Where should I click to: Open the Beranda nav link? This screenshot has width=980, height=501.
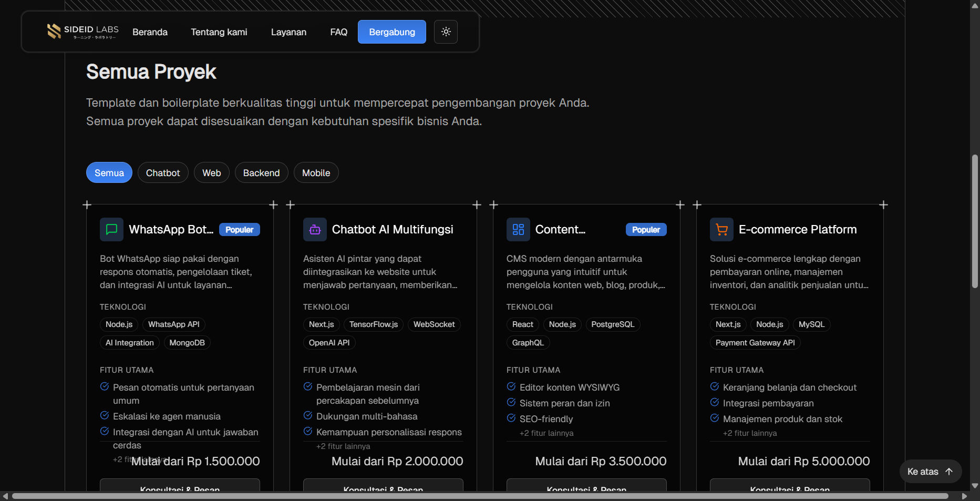(150, 32)
